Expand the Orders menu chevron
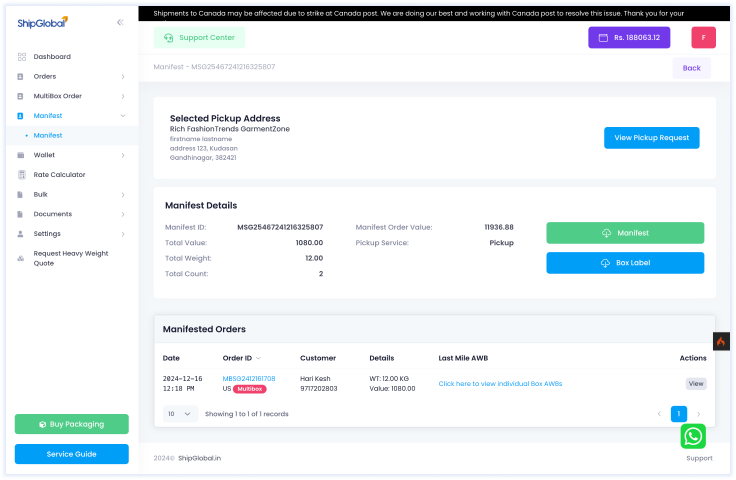736x480 pixels. [123, 77]
